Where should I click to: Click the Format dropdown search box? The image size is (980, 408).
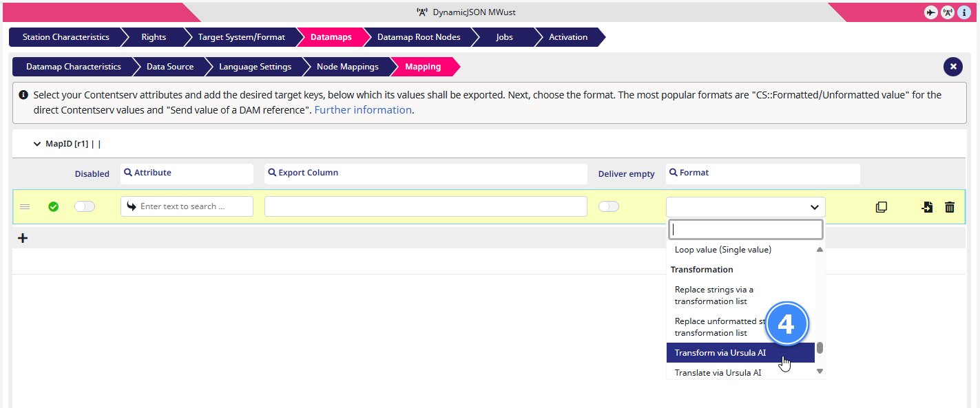click(746, 229)
